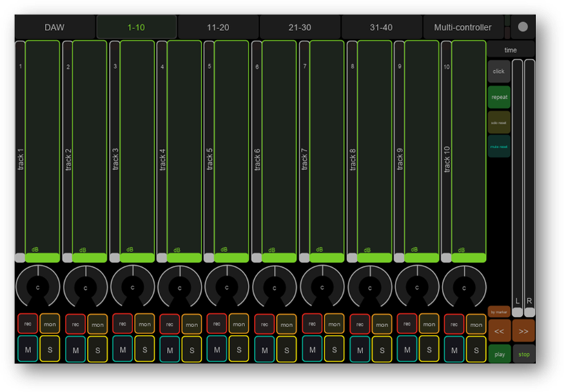This screenshot has width=564, height=392.
Task: Click the track 10 pan knob
Action: tap(463, 287)
